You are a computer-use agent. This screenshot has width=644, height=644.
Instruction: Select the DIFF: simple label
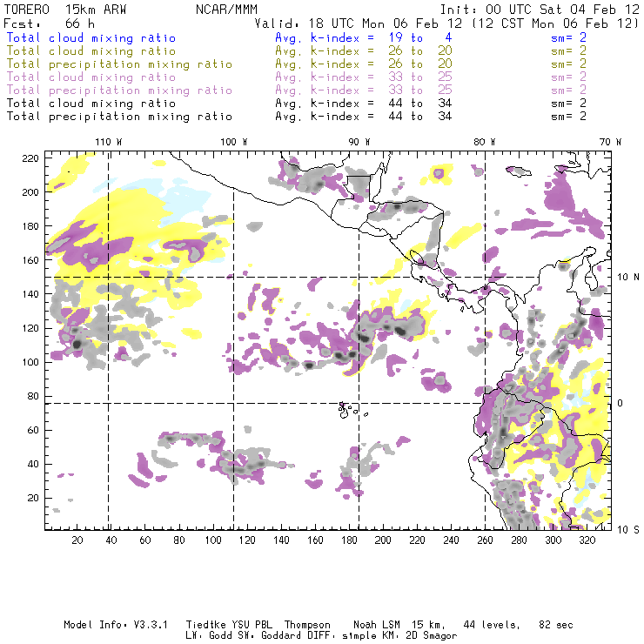[x=339, y=636]
